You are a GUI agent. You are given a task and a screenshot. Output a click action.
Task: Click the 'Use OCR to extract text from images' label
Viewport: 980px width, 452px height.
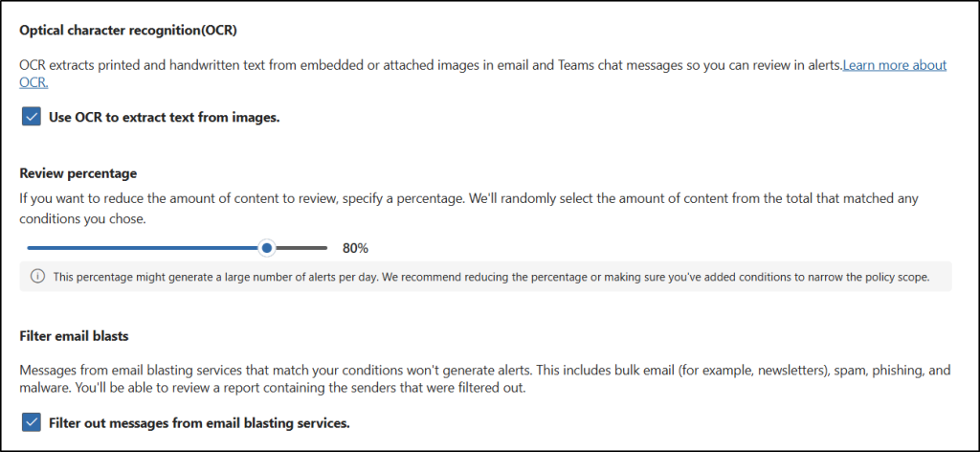click(164, 118)
